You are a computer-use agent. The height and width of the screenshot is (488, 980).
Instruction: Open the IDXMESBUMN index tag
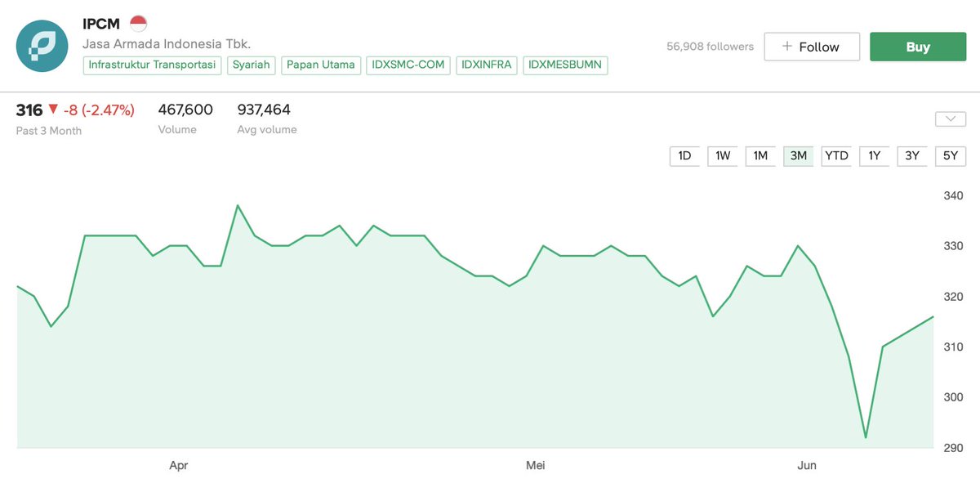pyautogui.click(x=566, y=65)
